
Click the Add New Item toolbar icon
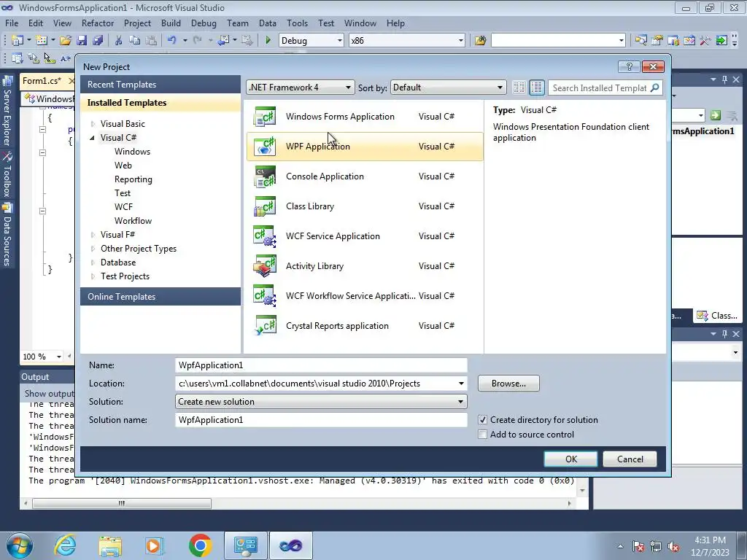(x=42, y=41)
